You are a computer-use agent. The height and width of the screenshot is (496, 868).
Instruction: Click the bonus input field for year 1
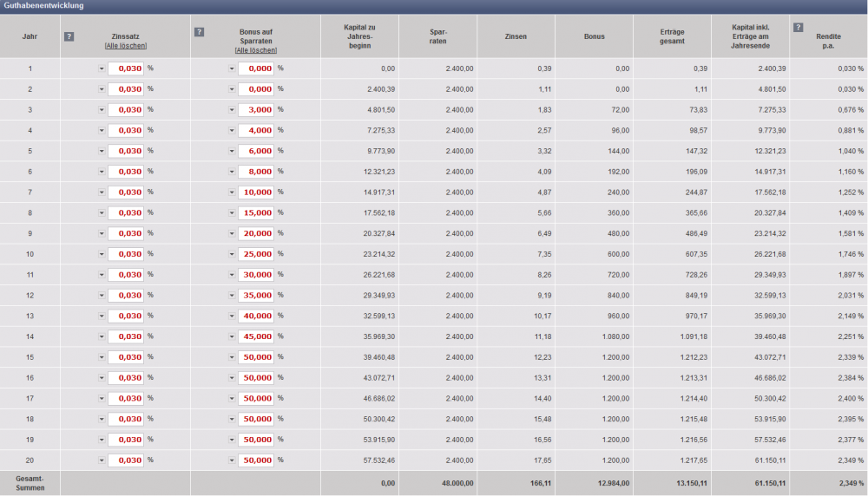coord(256,69)
